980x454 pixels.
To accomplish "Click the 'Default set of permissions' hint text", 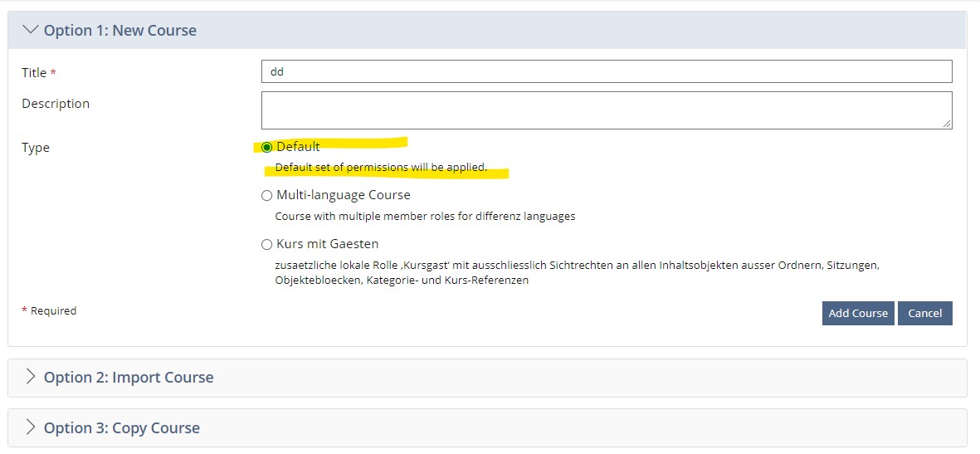I will pos(381,168).
